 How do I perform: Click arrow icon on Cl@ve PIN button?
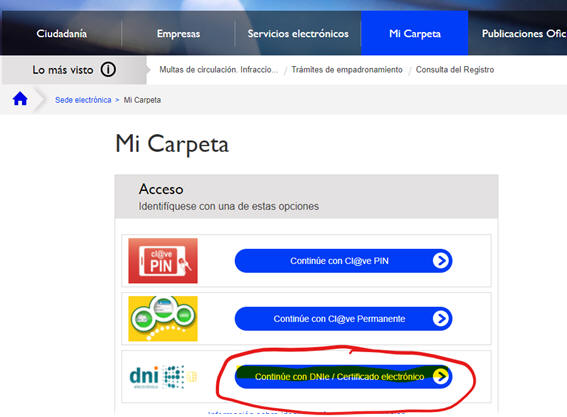(440, 260)
